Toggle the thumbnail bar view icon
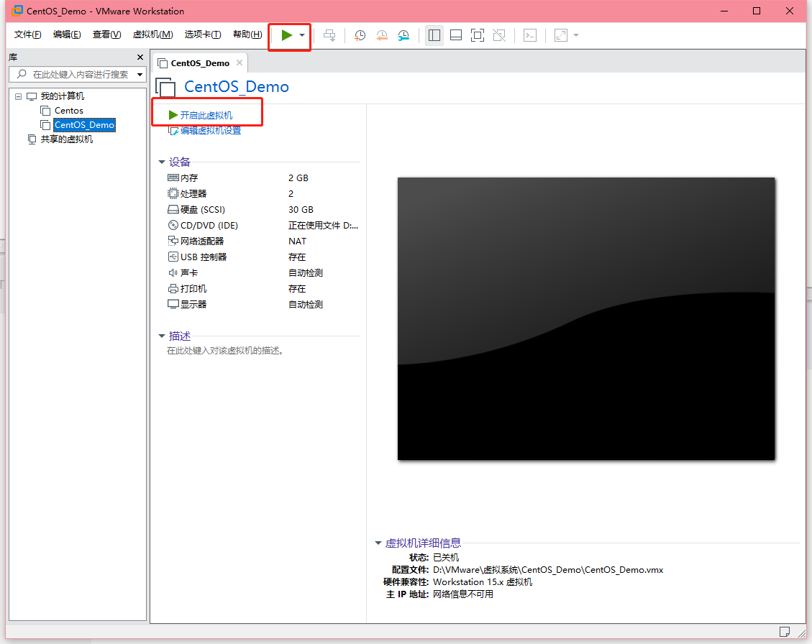 tap(456, 35)
